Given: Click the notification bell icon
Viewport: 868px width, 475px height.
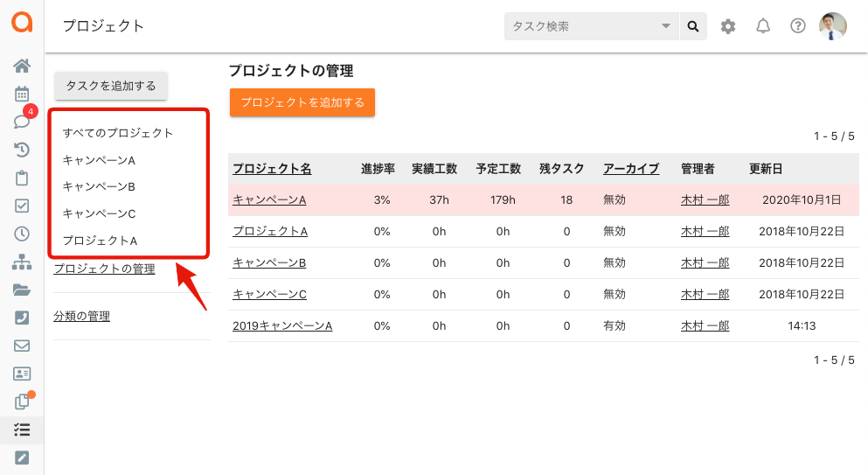Looking at the screenshot, I should click(763, 26).
